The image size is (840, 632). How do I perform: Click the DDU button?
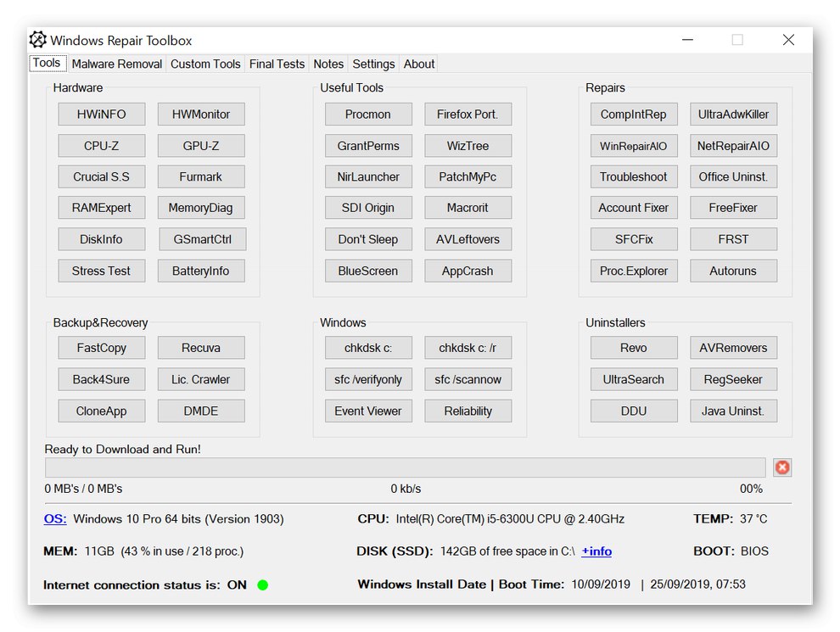pos(634,411)
